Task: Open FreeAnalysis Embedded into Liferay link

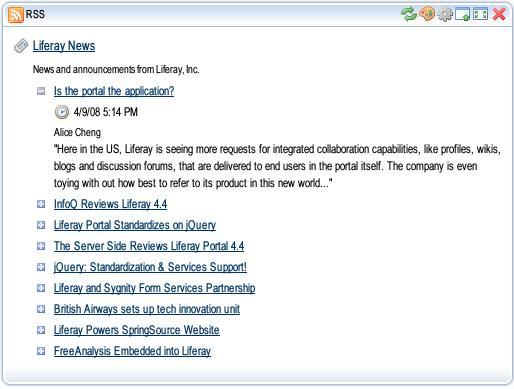Action: point(132,351)
